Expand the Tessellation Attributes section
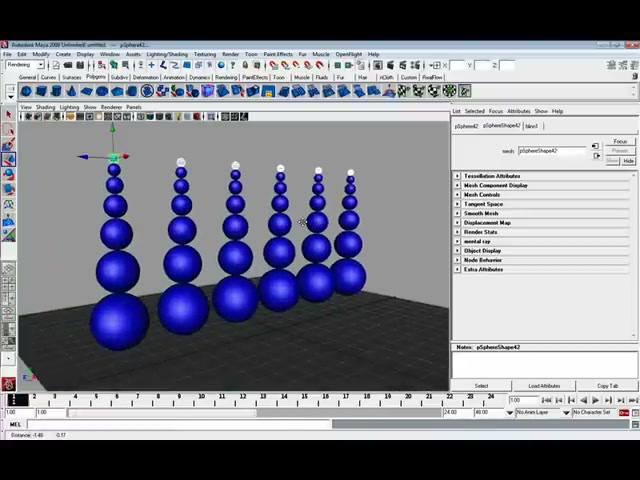This screenshot has height=480, width=640. pyautogui.click(x=457, y=176)
